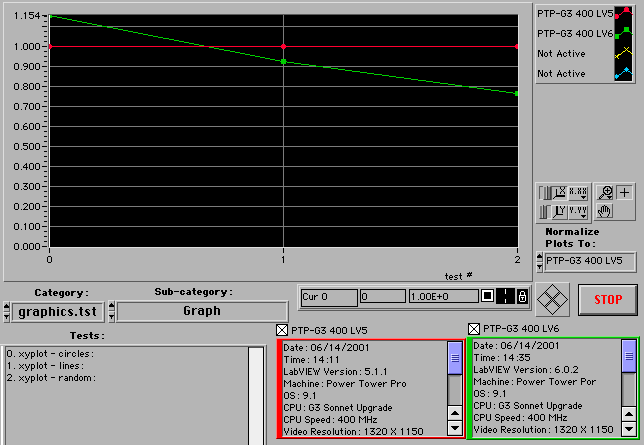Click the Cur 0 cursor name field
The height and width of the screenshot is (445, 644).
[x=329, y=297]
